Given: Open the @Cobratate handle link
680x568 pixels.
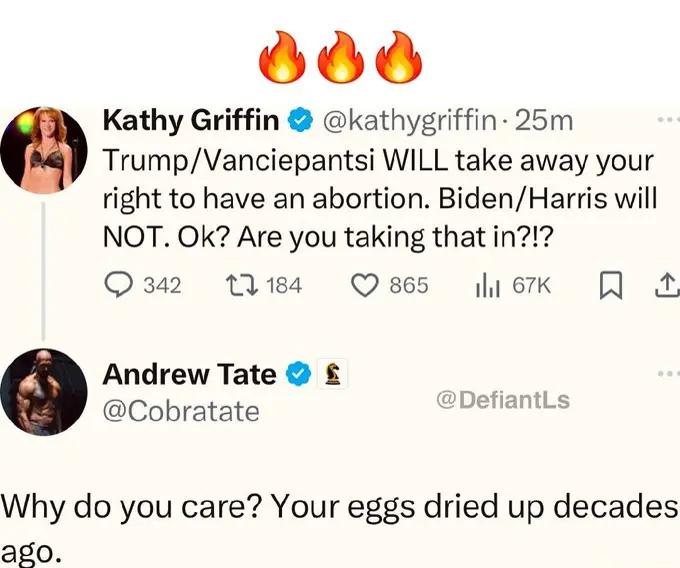Looking at the screenshot, I should click(x=181, y=411).
